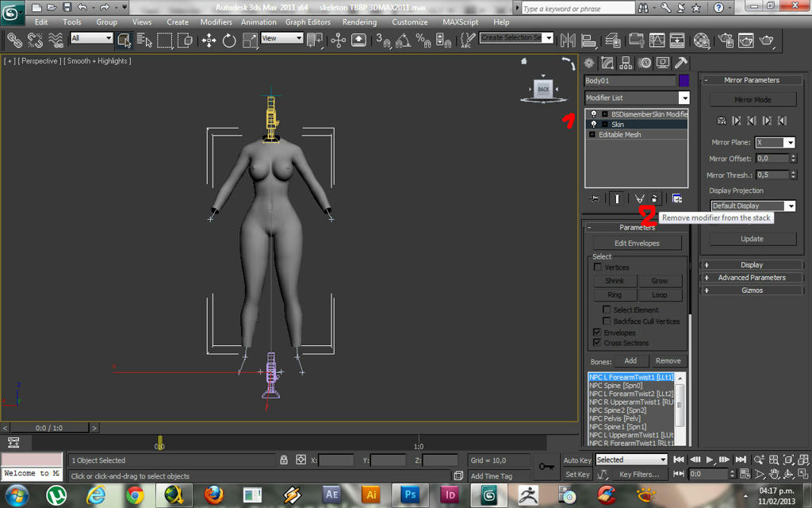The height and width of the screenshot is (508, 812).
Task: Enable the Vertices checkbox
Action: coord(598,267)
